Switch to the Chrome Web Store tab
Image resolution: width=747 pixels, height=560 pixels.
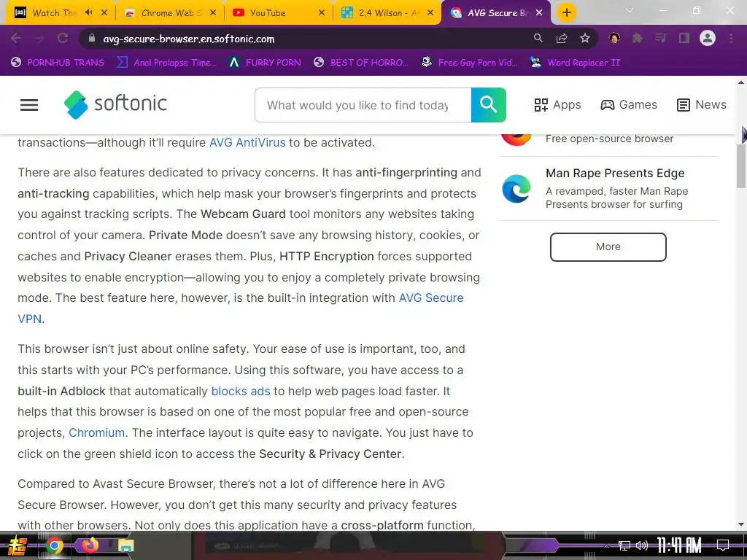[x=171, y=13]
